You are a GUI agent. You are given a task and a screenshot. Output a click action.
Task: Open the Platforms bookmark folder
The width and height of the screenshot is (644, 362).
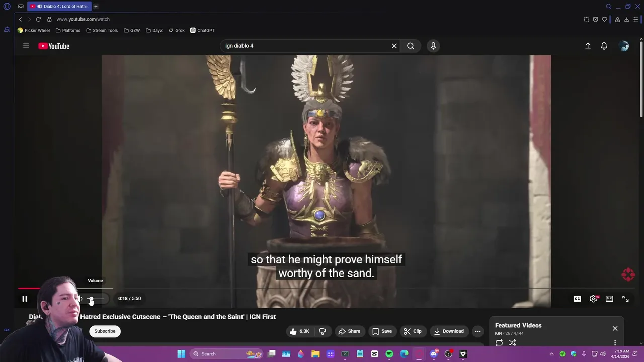click(68, 30)
